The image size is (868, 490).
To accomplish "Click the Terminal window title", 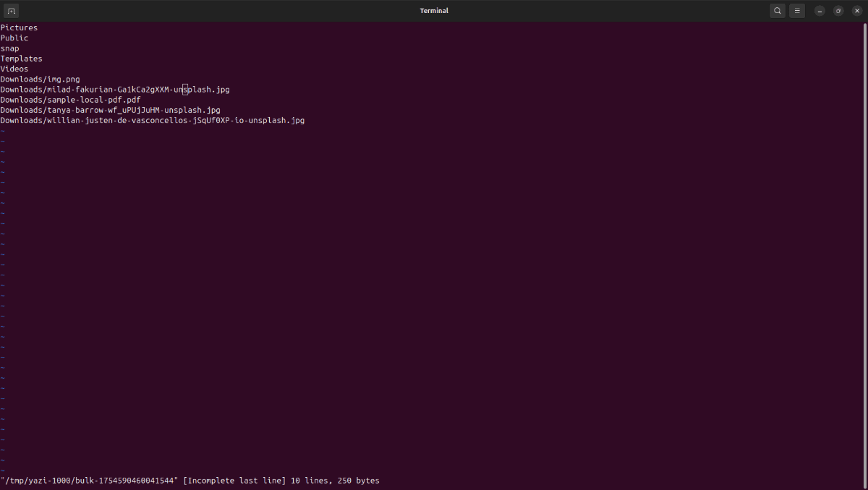I will point(434,11).
